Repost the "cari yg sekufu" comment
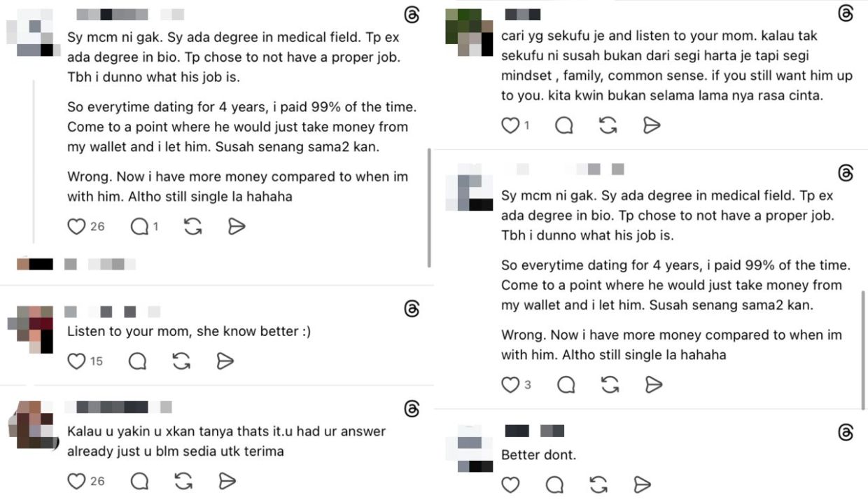This screenshot has width=868, height=502. click(x=608, y=125)
